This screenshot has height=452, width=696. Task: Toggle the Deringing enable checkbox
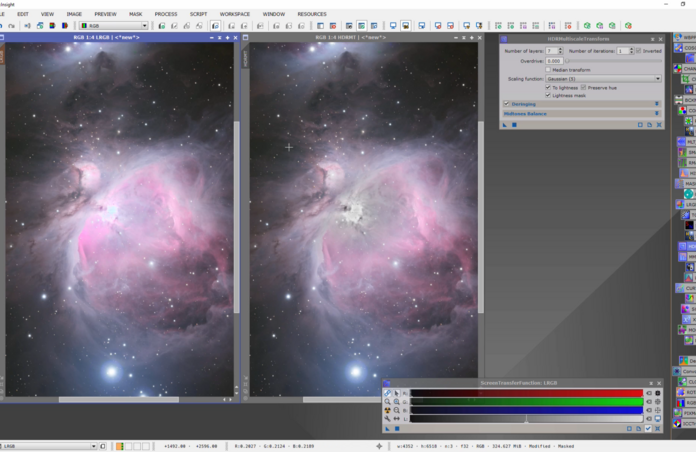pos(506,103)
